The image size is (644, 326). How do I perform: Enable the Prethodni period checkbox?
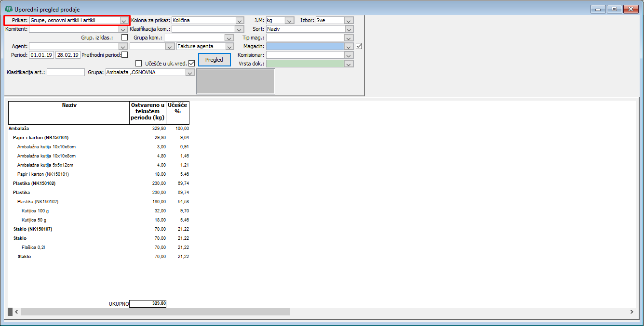[x=124, y=55]
